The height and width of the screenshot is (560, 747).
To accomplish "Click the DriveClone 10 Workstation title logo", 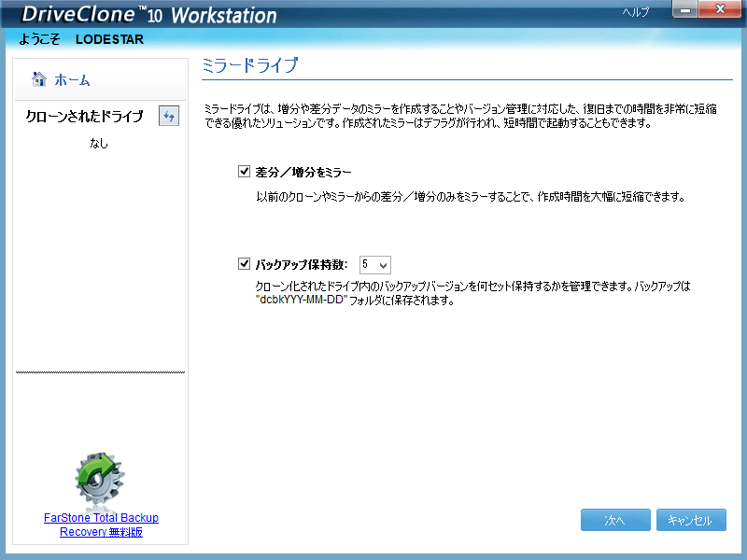I will [149, 15].
